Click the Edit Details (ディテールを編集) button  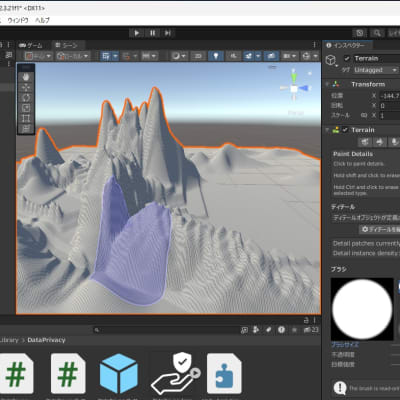[x=380, y=229]
